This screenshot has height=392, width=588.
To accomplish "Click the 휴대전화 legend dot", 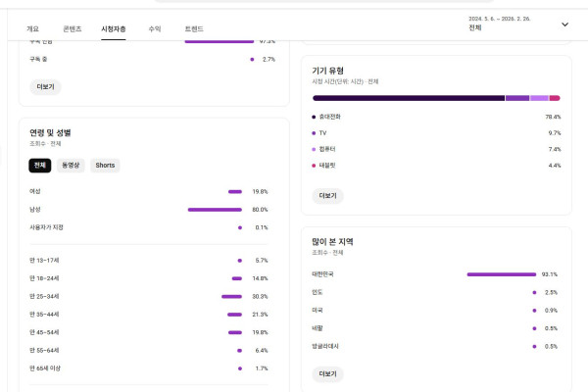I will (x=314, y=117).
